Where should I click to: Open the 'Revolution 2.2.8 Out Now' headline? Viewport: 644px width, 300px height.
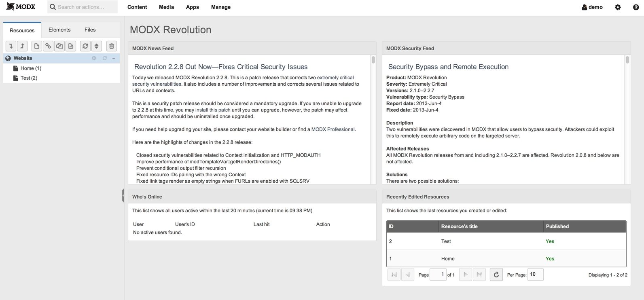pyautogui.click(x=221, y=67)
